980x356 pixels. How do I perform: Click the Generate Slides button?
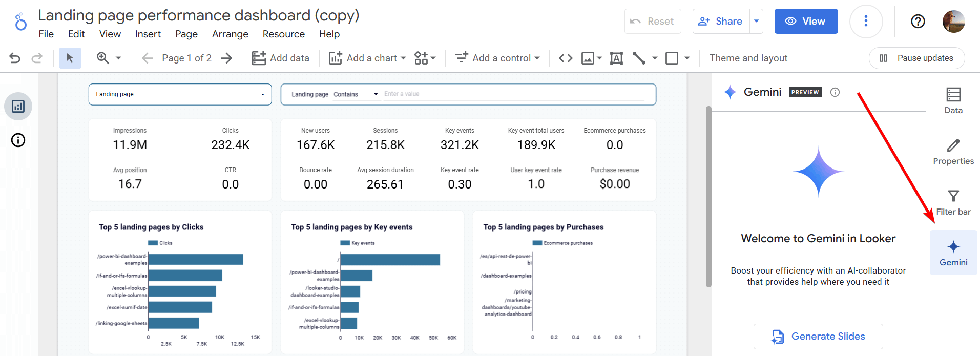818,337
